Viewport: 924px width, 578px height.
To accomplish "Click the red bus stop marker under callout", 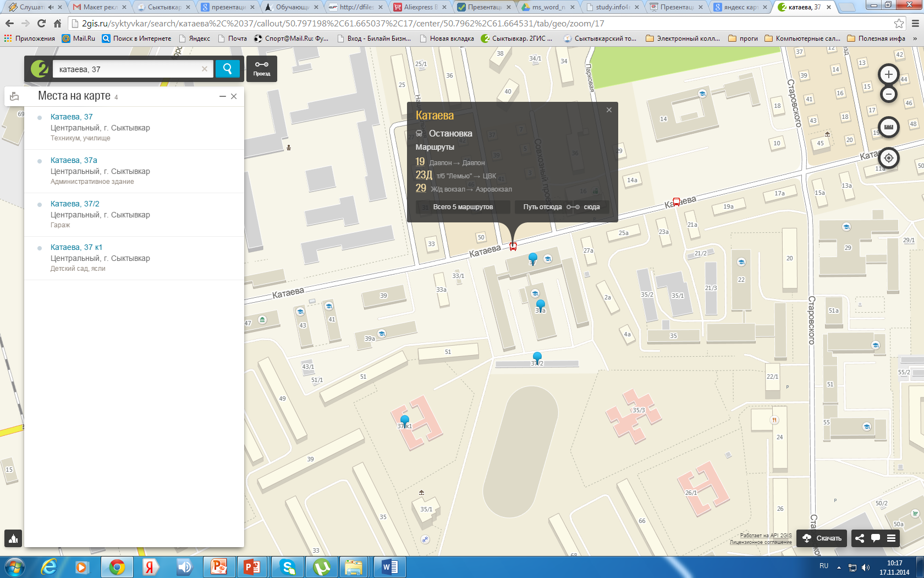I will pos(513,246).
